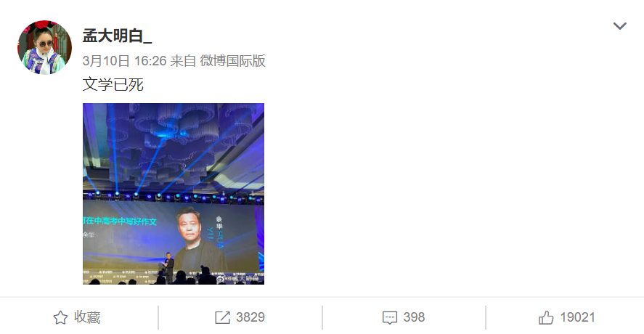Click the star favorite icon
The image size is (644, 334).
tap(60, 317)
